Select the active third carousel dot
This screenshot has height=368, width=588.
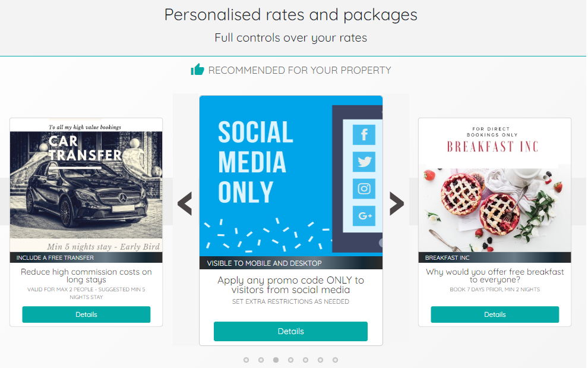point(276,360)
